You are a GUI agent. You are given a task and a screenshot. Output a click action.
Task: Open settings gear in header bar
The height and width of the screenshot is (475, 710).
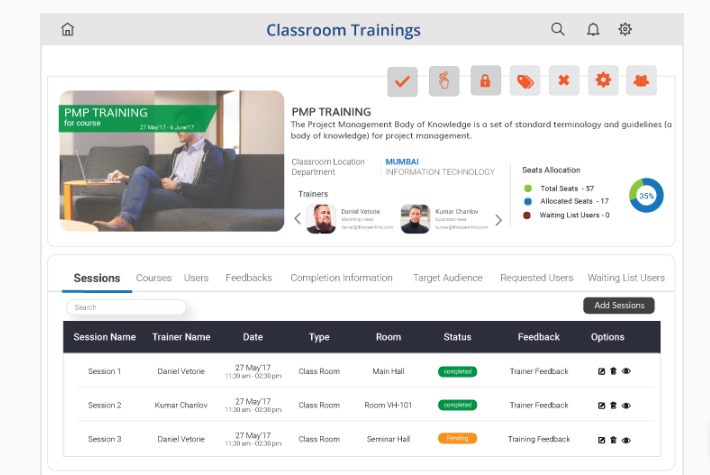[x=625, y=29]
